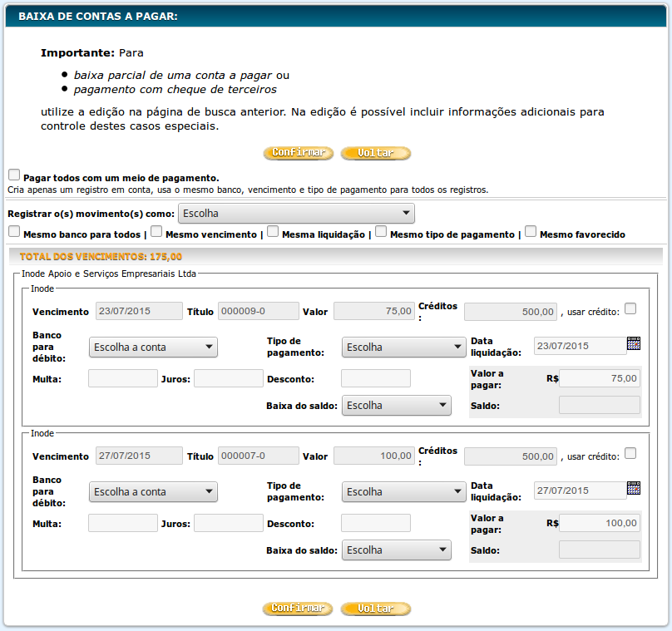The height and width of the screenshot is (631, 672).
Task: Expand 'Banco para débito' dropdown for first entry
Action: pyautogui.click(x=153, y=348)
